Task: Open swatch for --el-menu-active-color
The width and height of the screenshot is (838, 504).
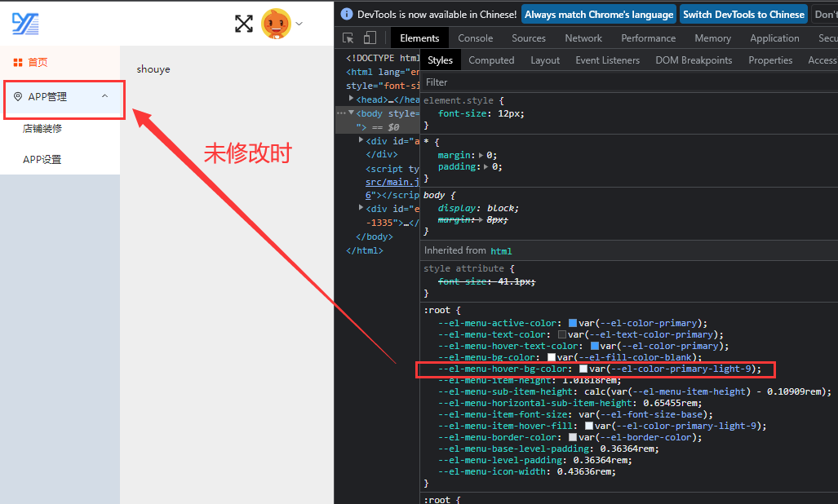Action: [x=572, y=323]
